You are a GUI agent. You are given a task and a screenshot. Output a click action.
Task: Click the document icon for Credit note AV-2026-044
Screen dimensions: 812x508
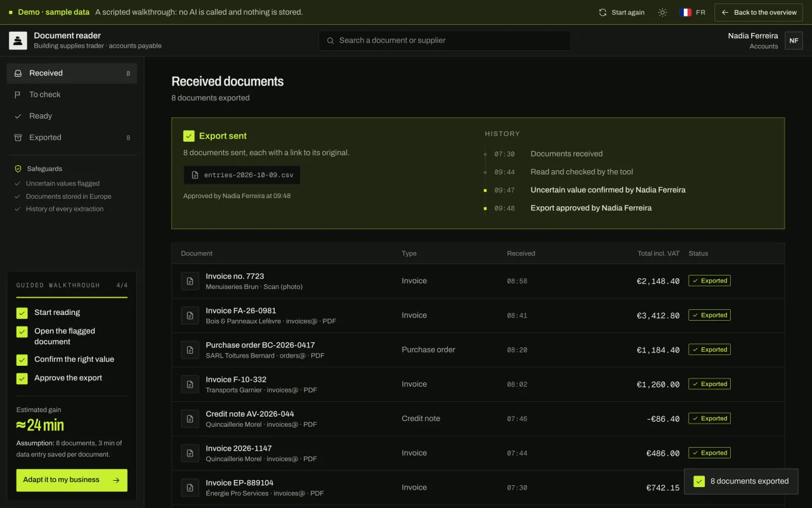[x=190, y=418]
